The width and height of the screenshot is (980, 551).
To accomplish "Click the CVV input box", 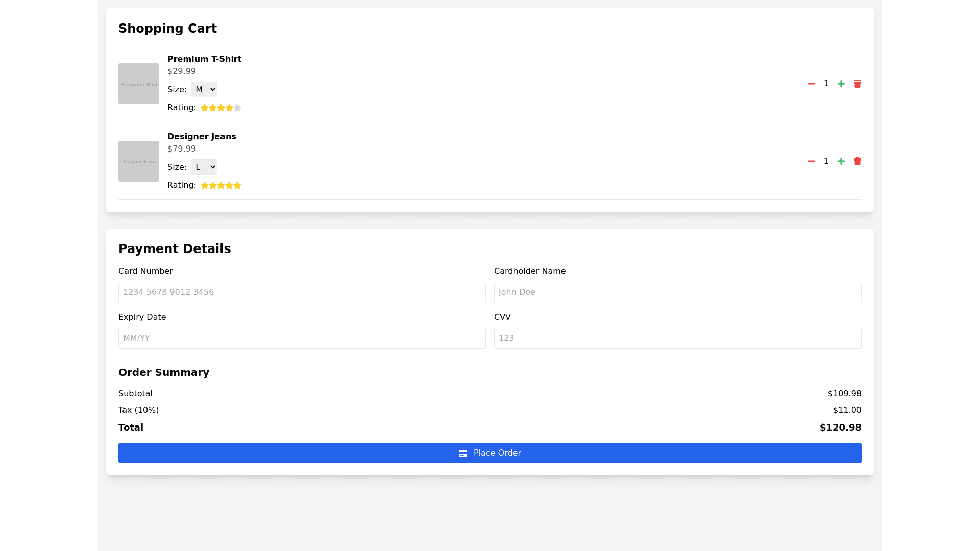I will coord(678,338).
